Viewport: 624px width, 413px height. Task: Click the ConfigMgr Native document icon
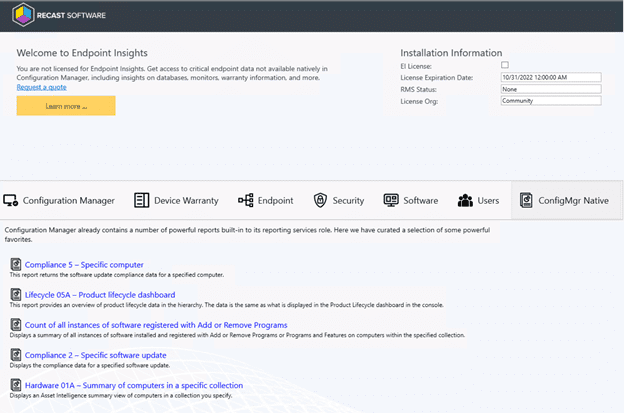coord(526,200)
